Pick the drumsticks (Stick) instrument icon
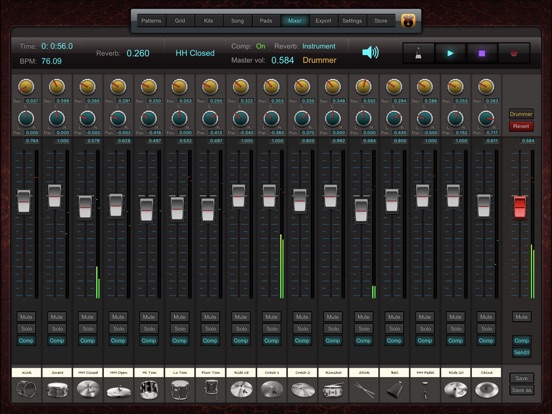The height and width of the screenshot is (414, 552). (x=364, y=390)
